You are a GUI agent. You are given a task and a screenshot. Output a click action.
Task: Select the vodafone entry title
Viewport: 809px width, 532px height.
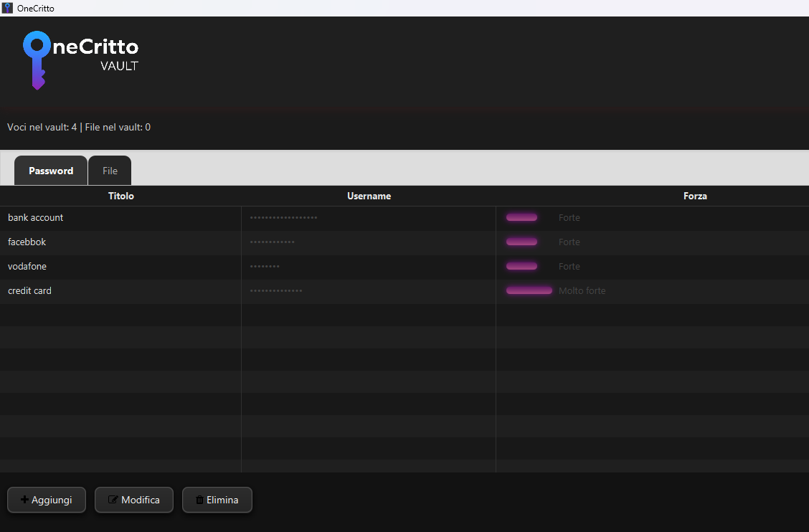(x=27, y=266)
